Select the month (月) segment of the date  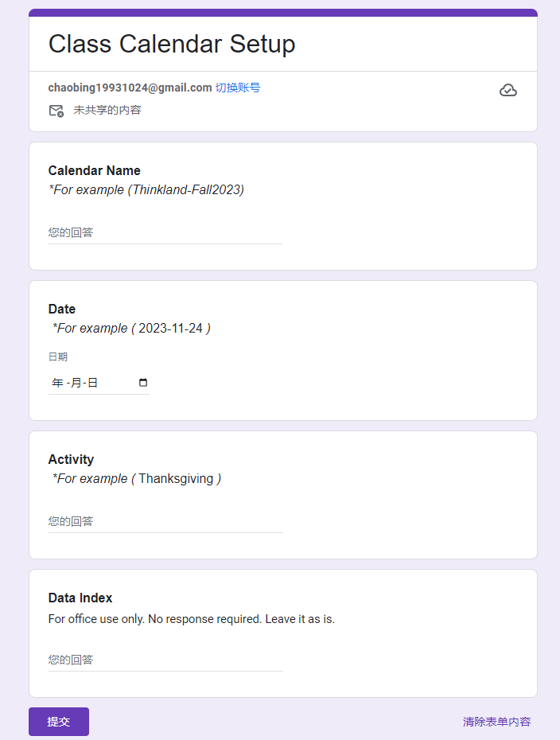tap(76, 383)
